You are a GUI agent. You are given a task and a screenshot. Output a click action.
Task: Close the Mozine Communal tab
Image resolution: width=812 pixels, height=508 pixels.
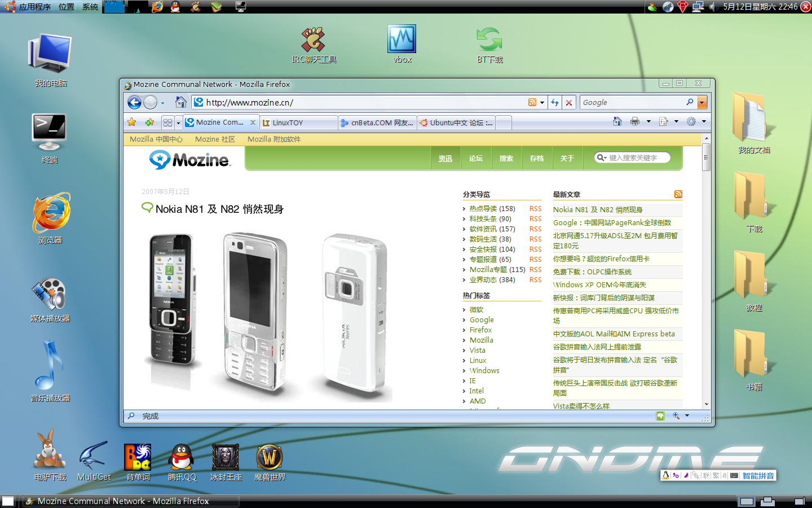253,122
